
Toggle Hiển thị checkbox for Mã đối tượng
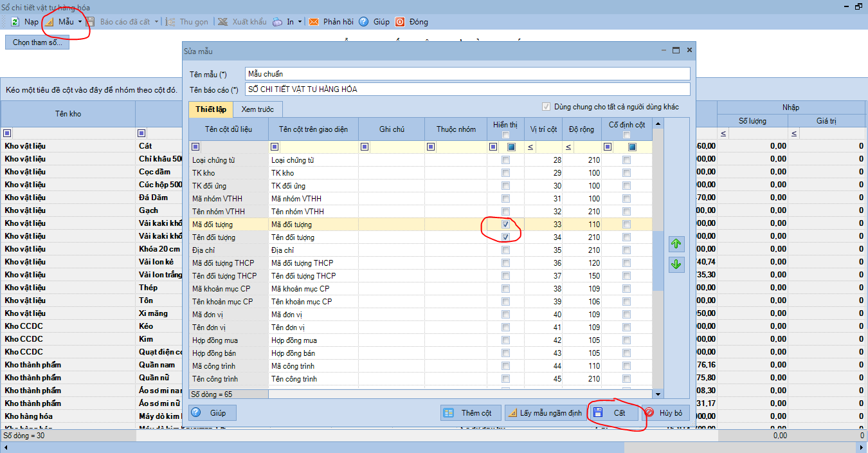(506, 225)
